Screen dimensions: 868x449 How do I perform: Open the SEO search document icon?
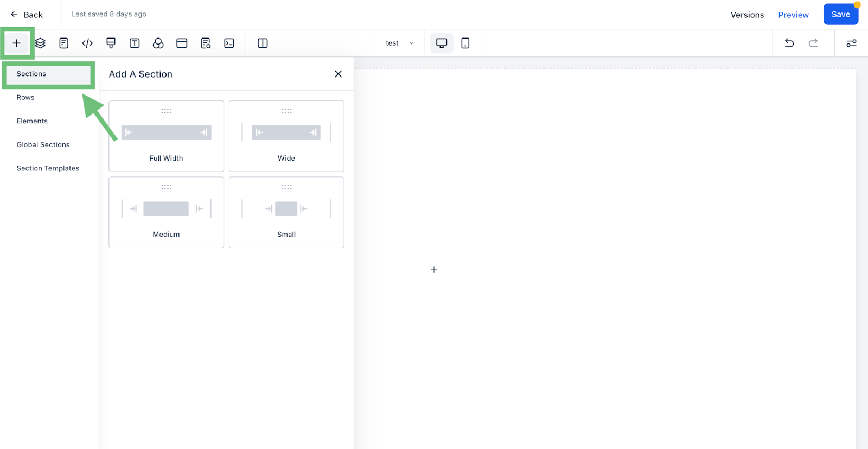coord(206,43)
